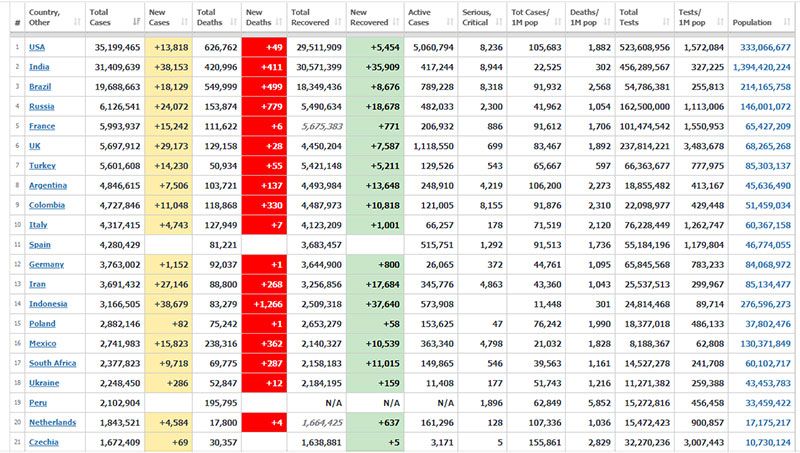This screenshot has height=453, width=800.
Task: Click India population link 1,394,420,224
Action: 762,67
